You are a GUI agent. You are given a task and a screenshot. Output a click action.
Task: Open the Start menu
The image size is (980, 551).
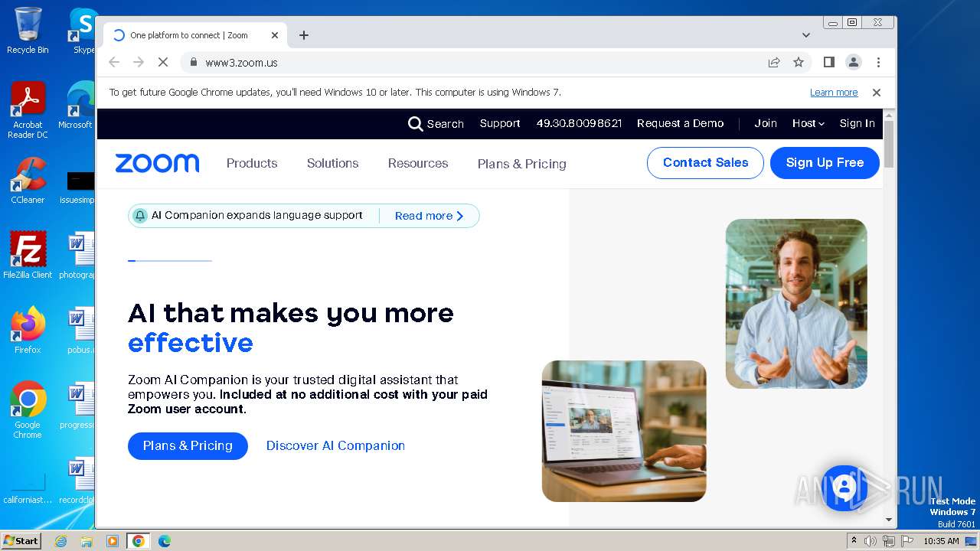21,541
